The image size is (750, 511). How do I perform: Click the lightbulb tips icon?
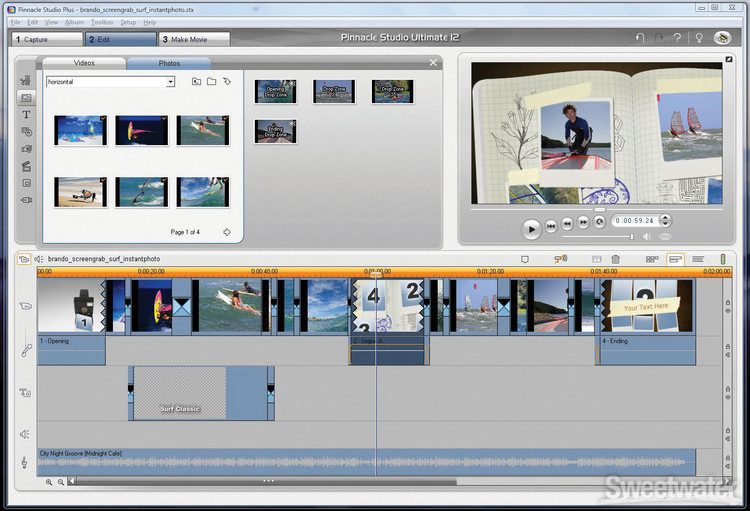coord(698,38)
